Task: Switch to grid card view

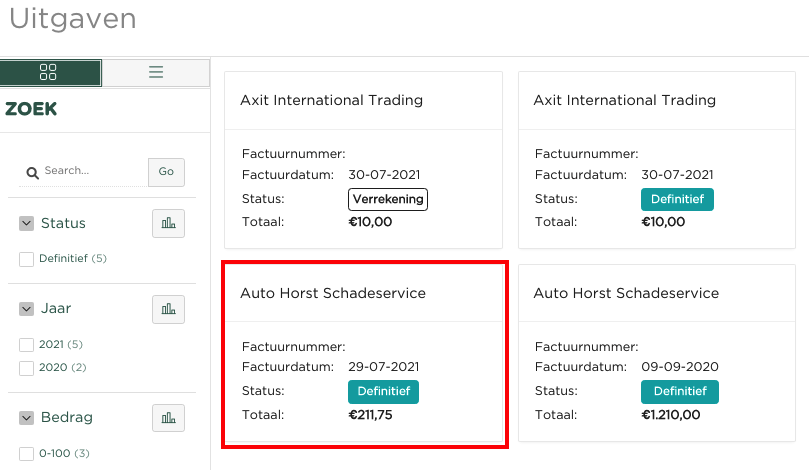Action: point(49,72)
